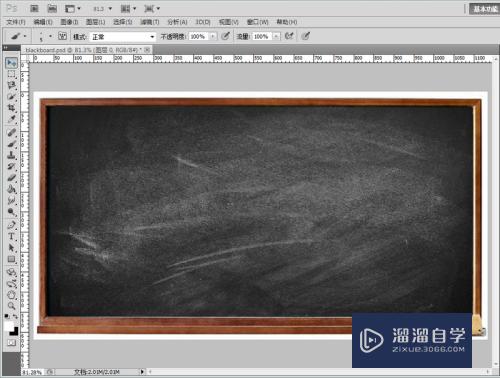Select the Zoom tool in the toolbox

(11, 306)
